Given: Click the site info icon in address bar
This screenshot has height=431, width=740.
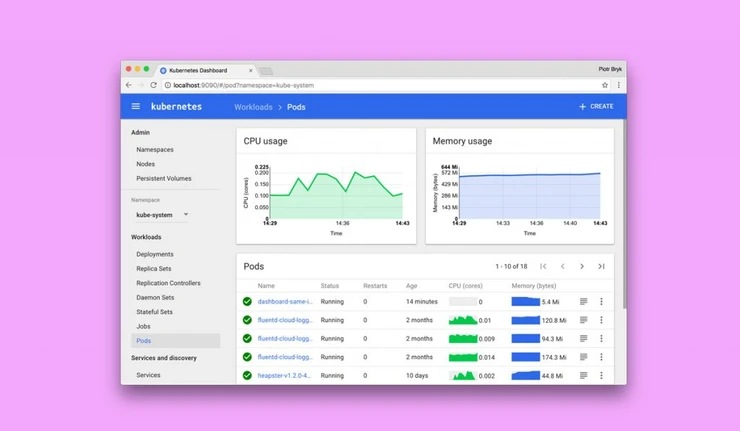Looking at the screenshot, I should coord(168,85).
